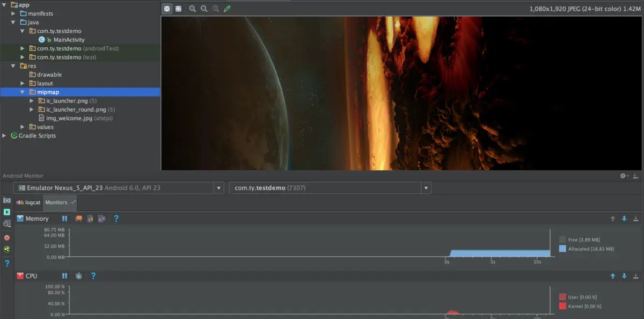The width and height of the screenshot is (644, 319).
Task: Zoom out of the image preview
Action: pyautogui.click(x=204, y=9)
